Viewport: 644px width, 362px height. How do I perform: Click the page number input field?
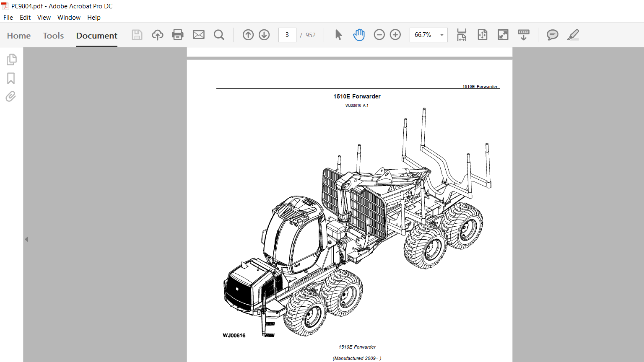tap(287, 35)
